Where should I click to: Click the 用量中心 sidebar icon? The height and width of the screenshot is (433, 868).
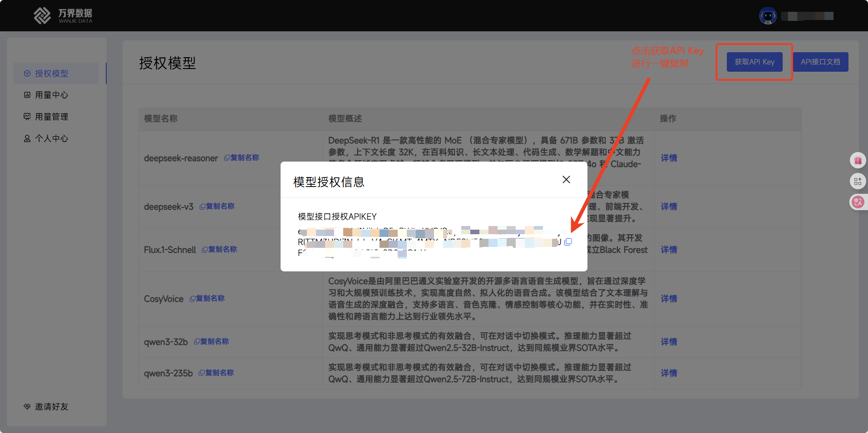coord(27,95)
